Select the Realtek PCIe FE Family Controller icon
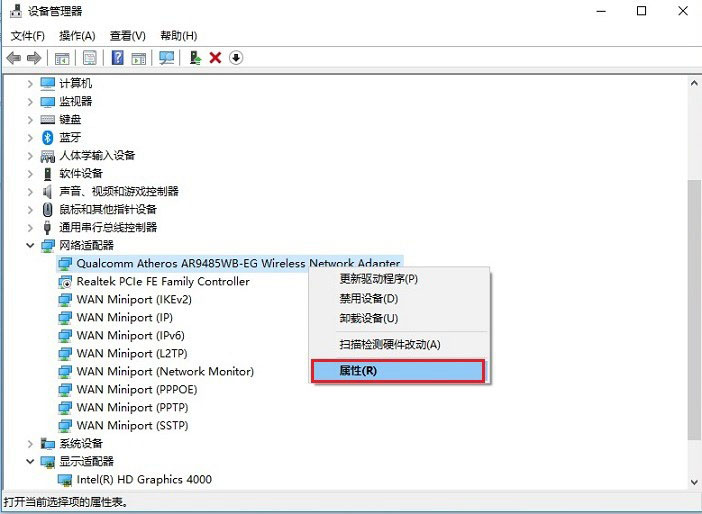This screenshot has height=514, width=702. (x=65, y=282)
